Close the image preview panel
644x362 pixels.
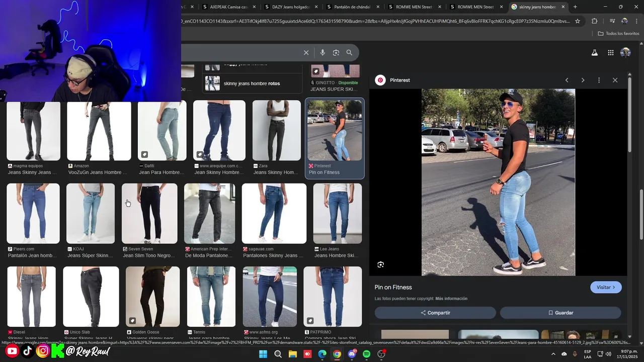(615, 80)
